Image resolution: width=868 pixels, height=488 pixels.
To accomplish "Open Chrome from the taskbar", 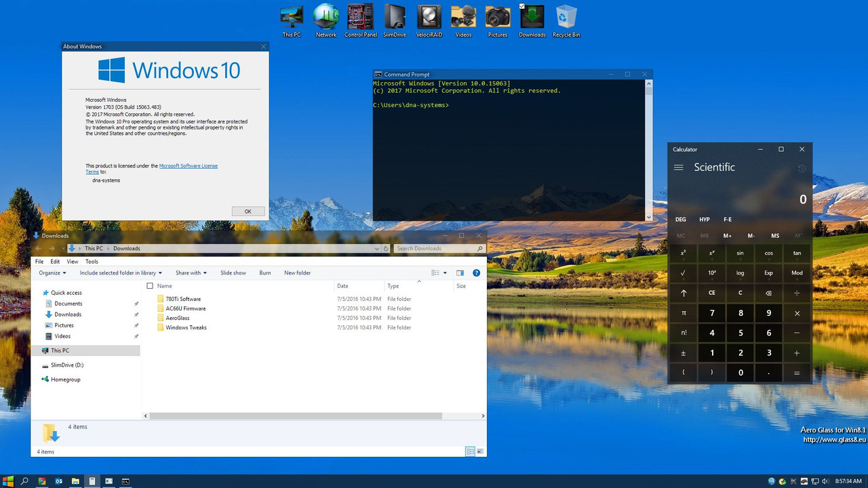I will point(41,481).
